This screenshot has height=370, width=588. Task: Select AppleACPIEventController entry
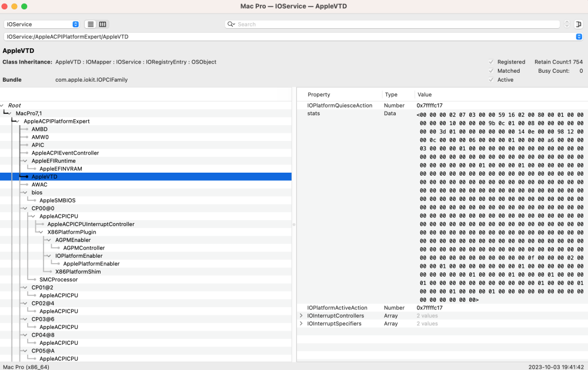coord(65,153)
